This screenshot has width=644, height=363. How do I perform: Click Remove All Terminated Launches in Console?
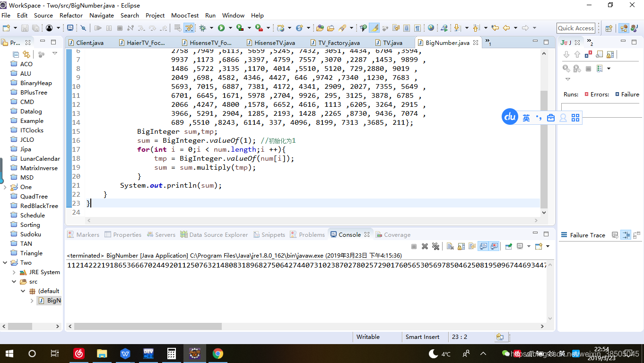click(x=435, y=246)
